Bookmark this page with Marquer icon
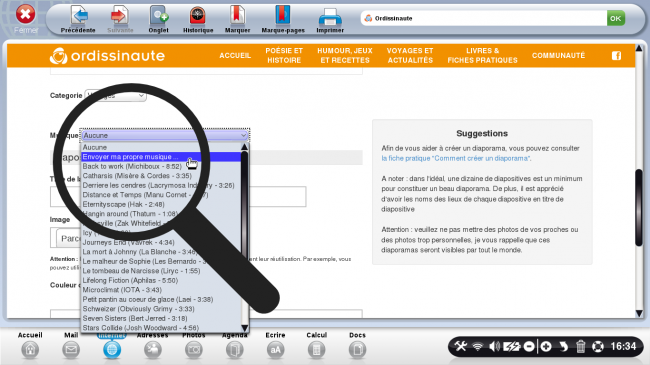Image resolution: width=650 pixels, height=365 pixels. click(x=237, y=16)
